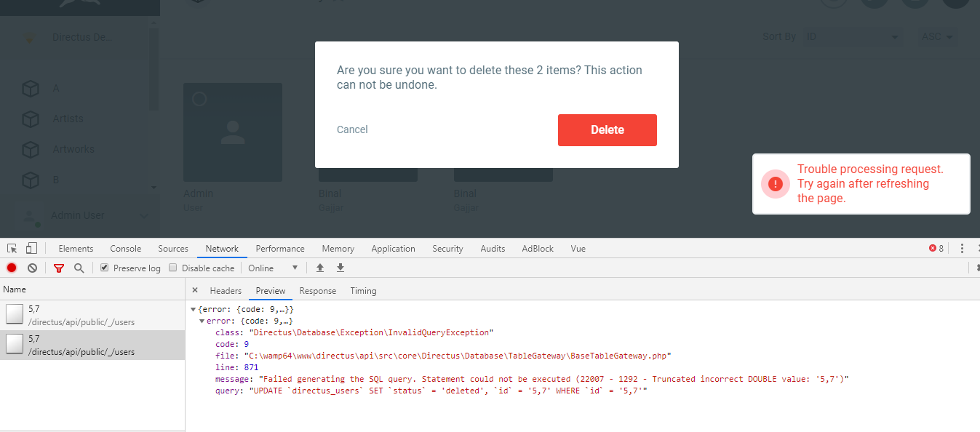Export HAR file using the download arrow icon
Image resolution: width=980 pixels, height=432 pixels.
click(x=340, y=268)
